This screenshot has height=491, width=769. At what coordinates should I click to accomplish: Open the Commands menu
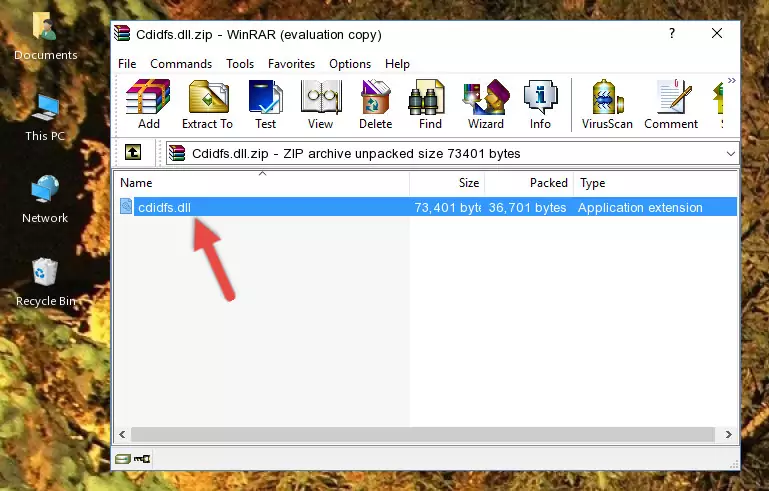(x=181, y=64)
